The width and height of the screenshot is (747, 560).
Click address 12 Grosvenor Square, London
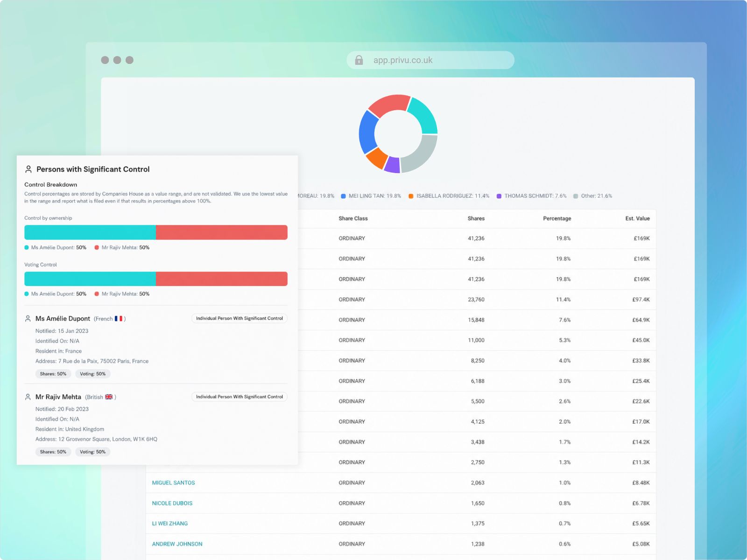click(96, 439)
